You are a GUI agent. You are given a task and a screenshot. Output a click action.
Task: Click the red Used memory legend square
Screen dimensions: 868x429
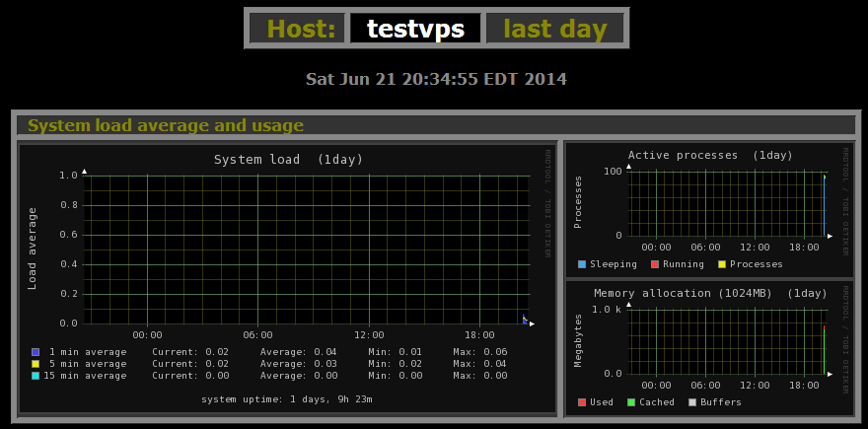pos(582,402)
